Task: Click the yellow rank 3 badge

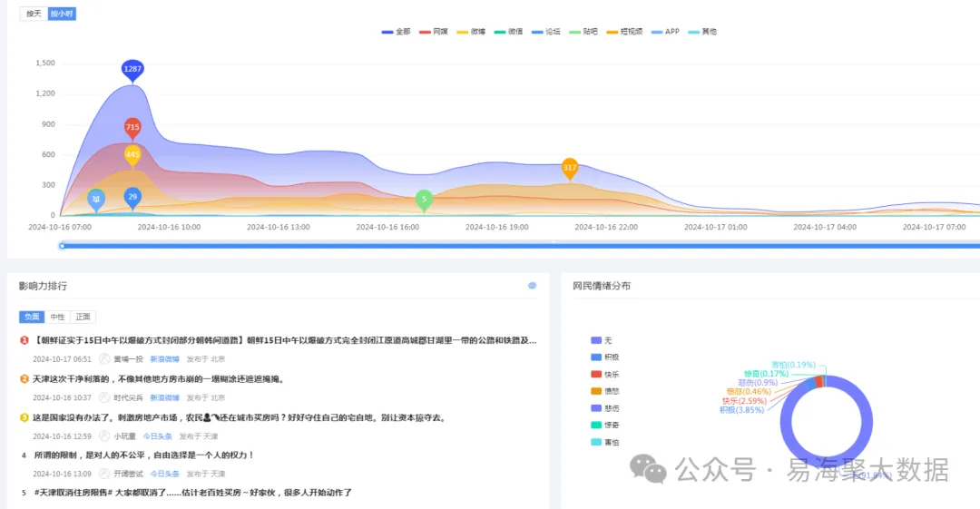Action: [24, 417]
